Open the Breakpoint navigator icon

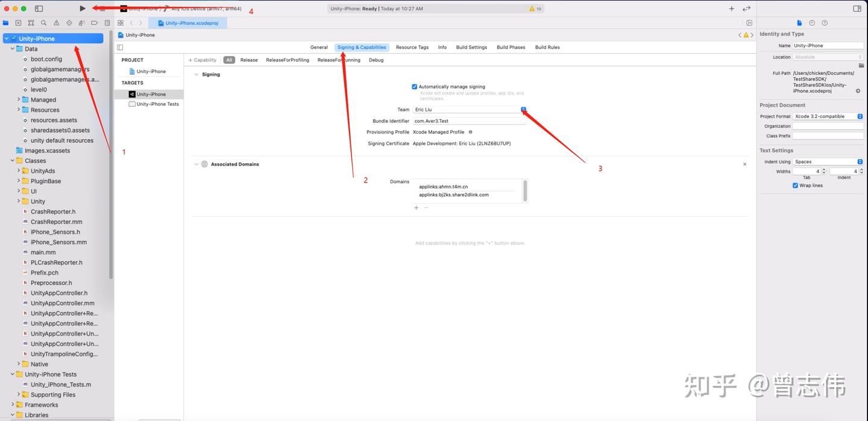coord(94,22)
